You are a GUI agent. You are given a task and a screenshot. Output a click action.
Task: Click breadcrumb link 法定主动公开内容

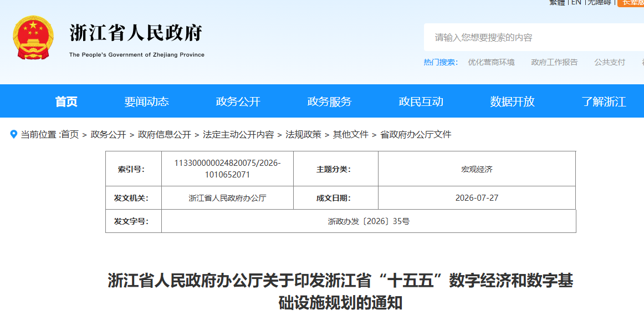tap(238, 134)
